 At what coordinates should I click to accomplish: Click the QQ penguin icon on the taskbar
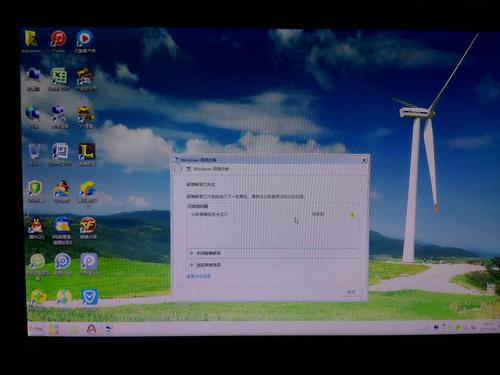point(91,329)
